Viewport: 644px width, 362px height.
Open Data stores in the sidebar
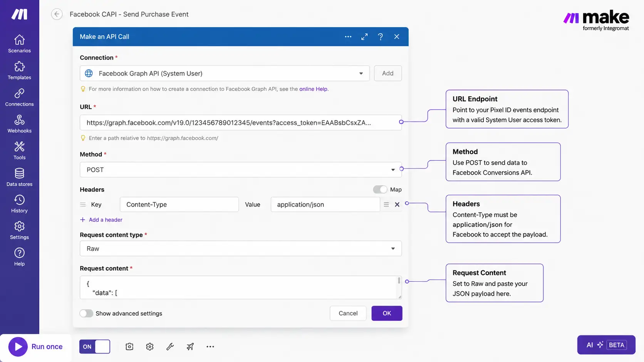[19, 177]
